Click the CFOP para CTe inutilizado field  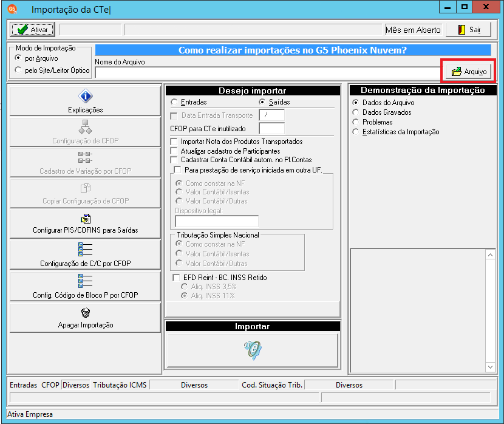point(271,128)
